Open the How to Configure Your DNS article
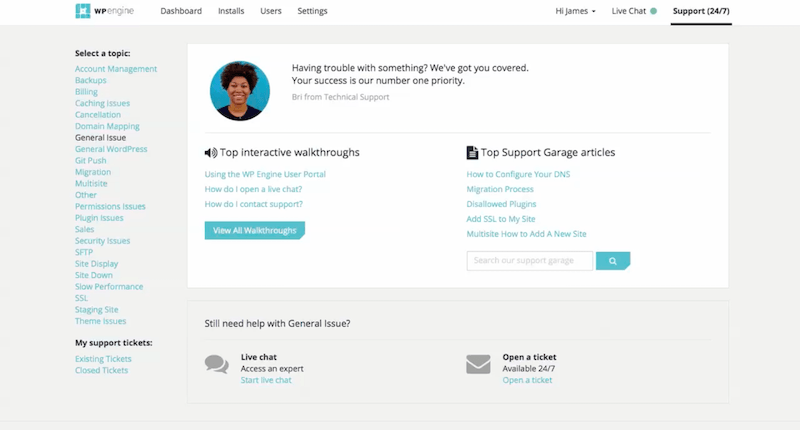800x430 pixels. click(x=518, y=174)
